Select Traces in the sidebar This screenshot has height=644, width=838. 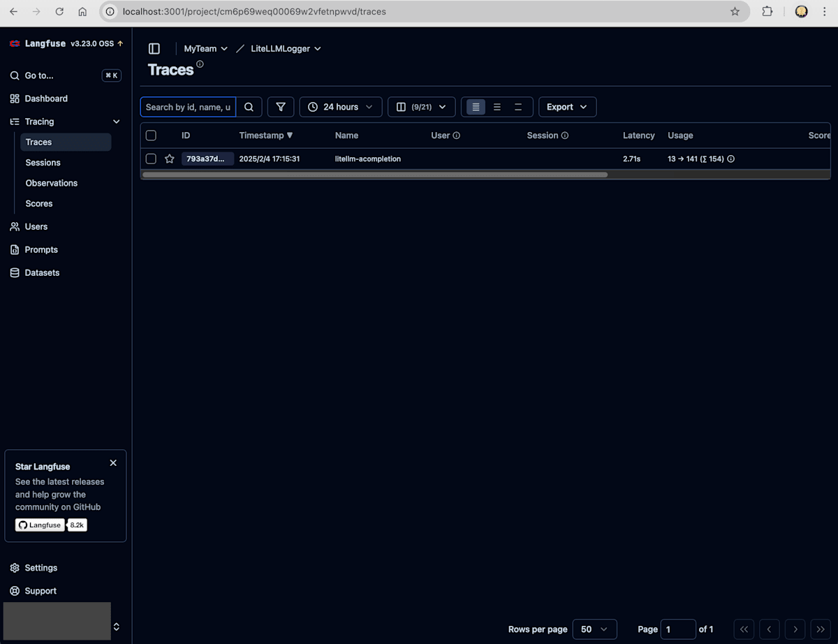(x=66, y=142)
